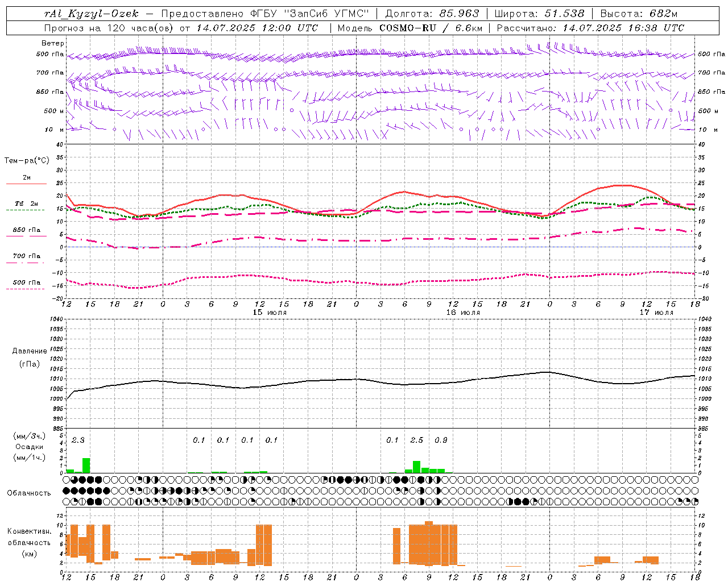The height and width of the screenshot is (582, 728).
Task: Click the tallest orange convective bar near hour 9 on 16 июля
Action: coord(429,543)
